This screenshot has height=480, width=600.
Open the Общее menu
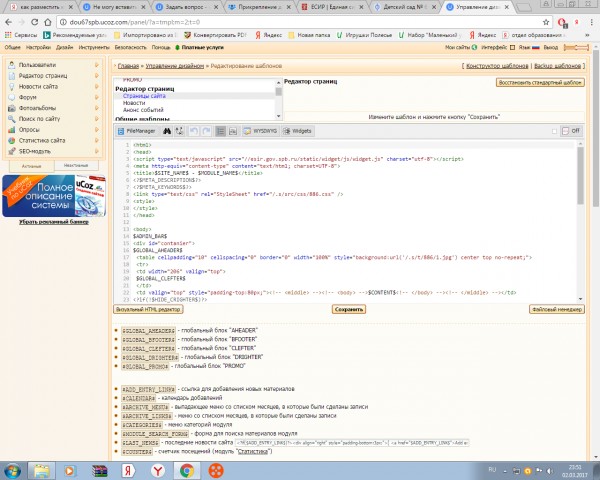[x=12, y=47]
